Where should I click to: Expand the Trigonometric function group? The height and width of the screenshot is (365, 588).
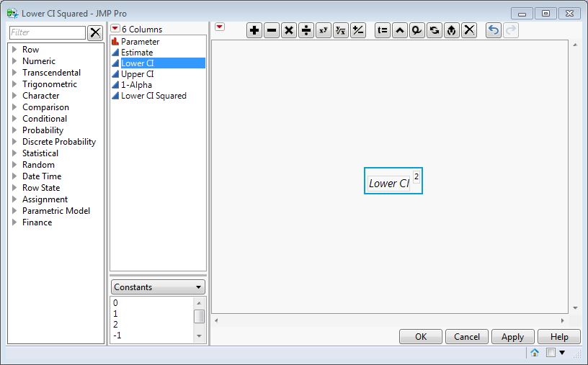(14, 84)
